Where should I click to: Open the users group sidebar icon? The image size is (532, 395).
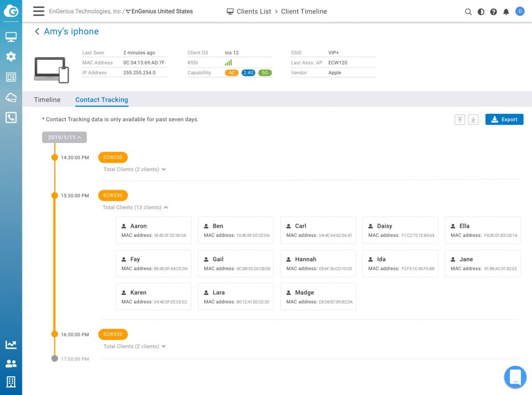click(11, 364)
